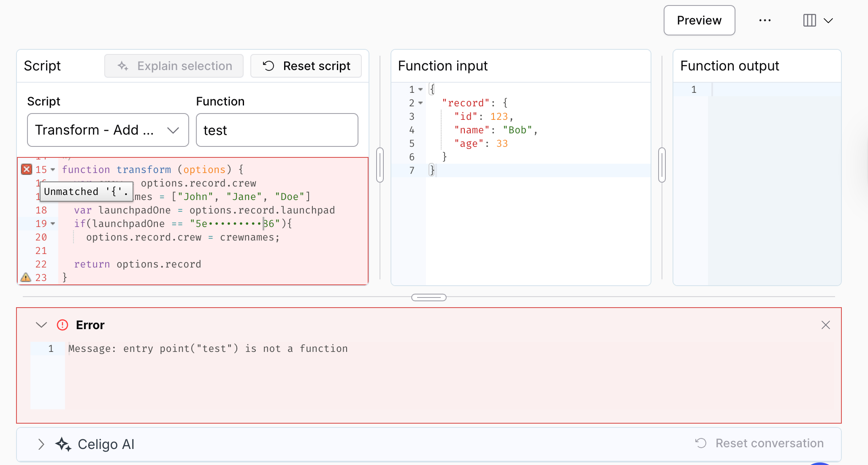This screenshot has height=465, width=868.
Task: Focus the Function name field containing test
Action: pyautogui.click(x=277, y=130)
